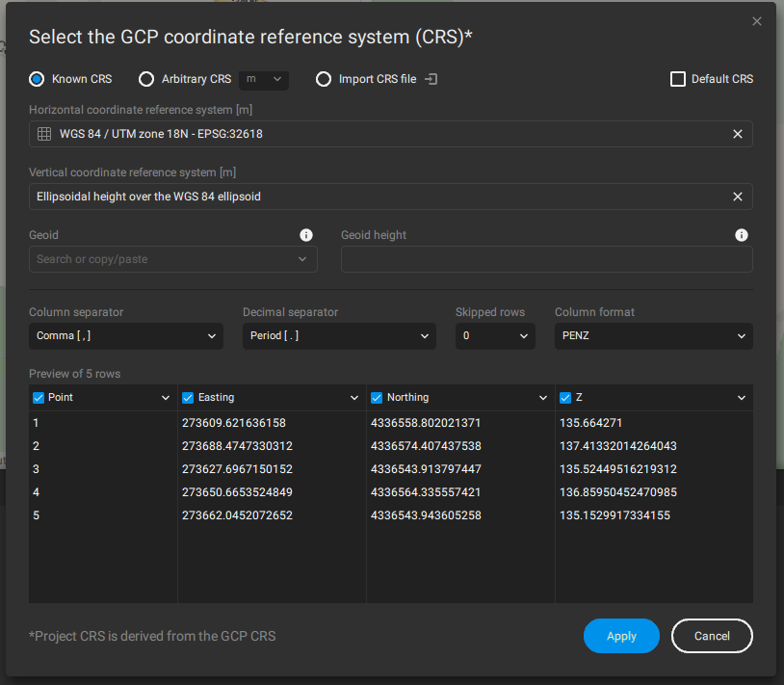
Task: Open the Column separator dropdown
Action: pyautogui.click(x=126, y=336)
